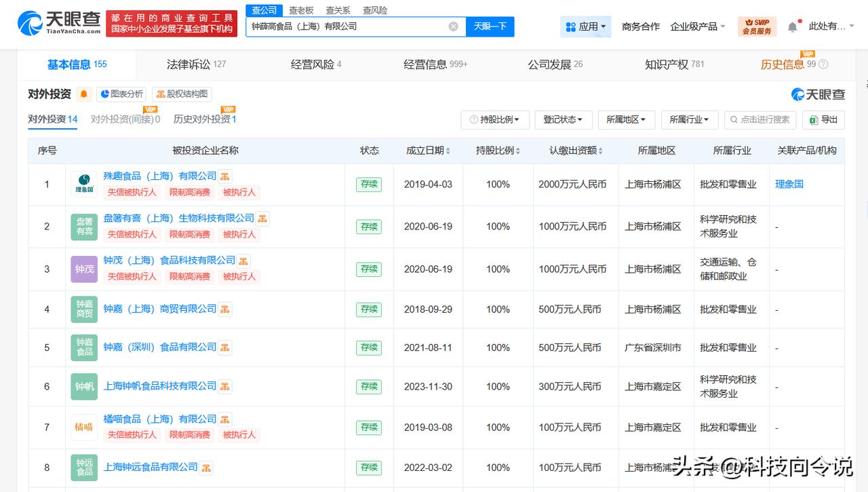868x492 pixels.
Task: Click the purple 钟茂 logo tile
Action: (x=84, y=269)
